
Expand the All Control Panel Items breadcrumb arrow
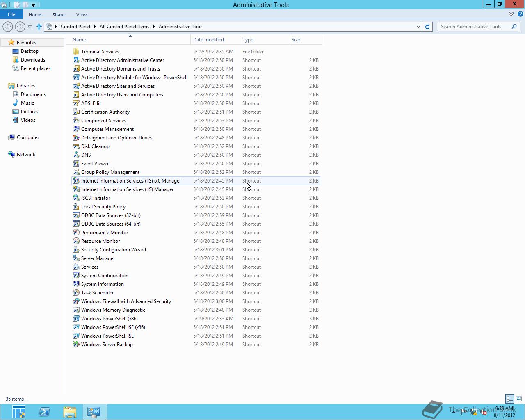[154, 27]
